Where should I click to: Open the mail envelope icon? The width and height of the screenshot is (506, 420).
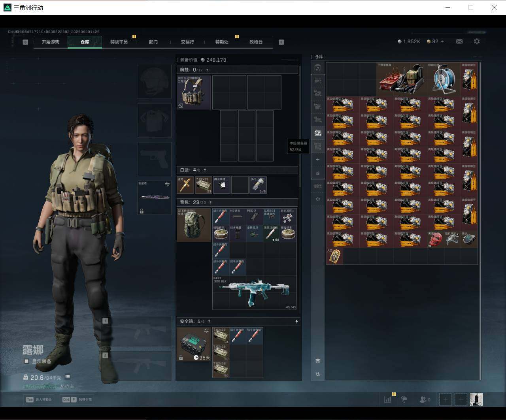(459, 41)
